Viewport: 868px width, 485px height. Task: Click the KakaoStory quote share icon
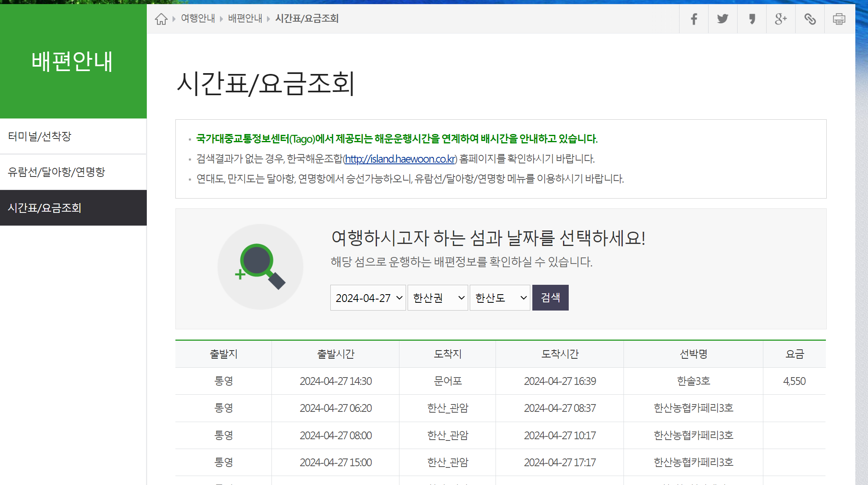[751, 19]
